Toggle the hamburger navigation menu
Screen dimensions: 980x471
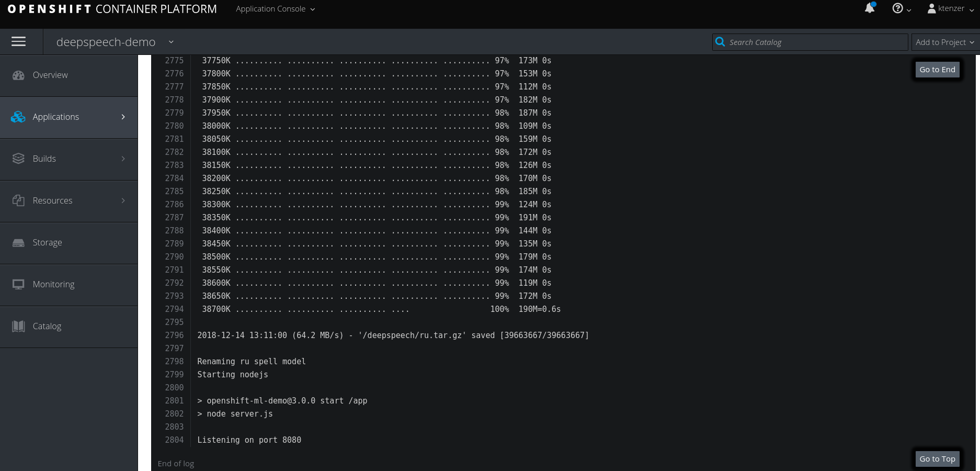coord(19,41)
